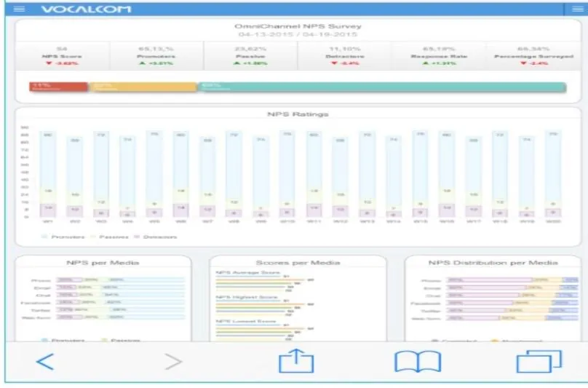Click the green up arrow under Promoters
Viewport: 588px width, 388px height.
click(x=142, y=63)
